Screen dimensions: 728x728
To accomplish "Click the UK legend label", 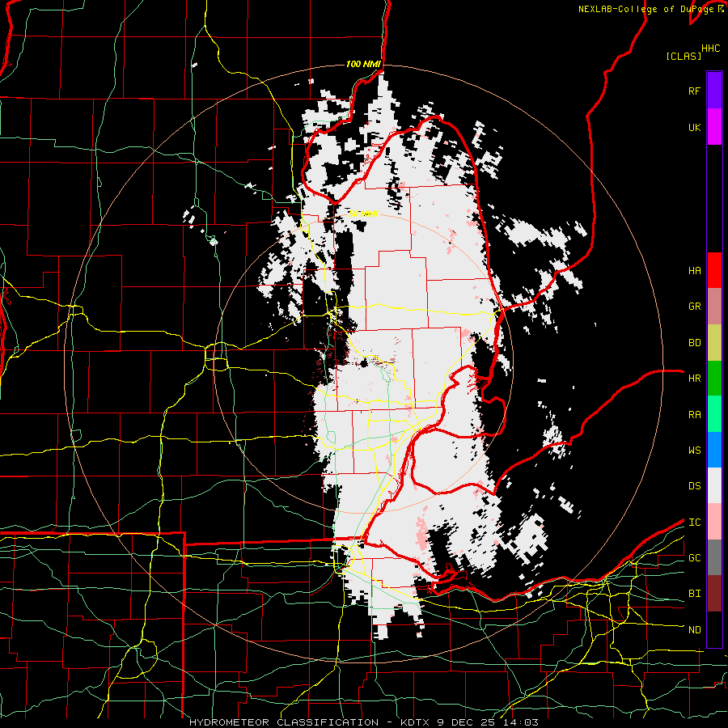I will click(x=694, y=127).
